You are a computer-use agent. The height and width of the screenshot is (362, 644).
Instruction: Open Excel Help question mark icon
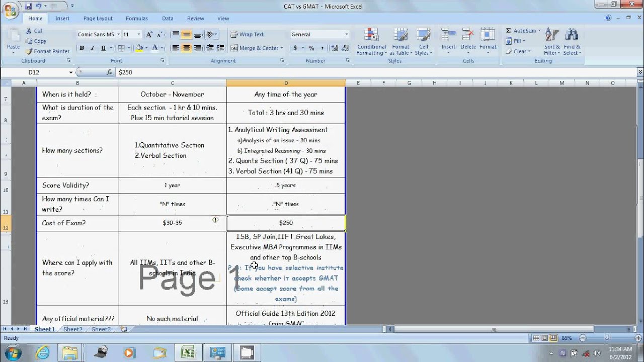tap(608, 18)
